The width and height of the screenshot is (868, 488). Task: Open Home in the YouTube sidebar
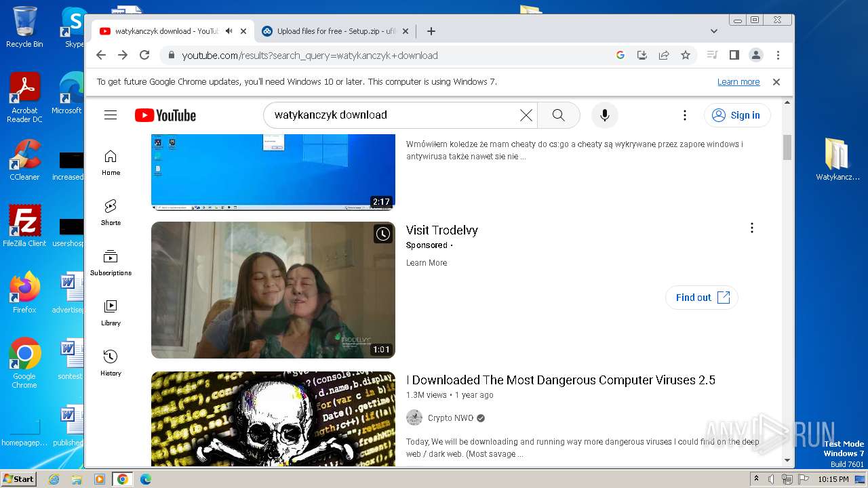tap(111, 163)
